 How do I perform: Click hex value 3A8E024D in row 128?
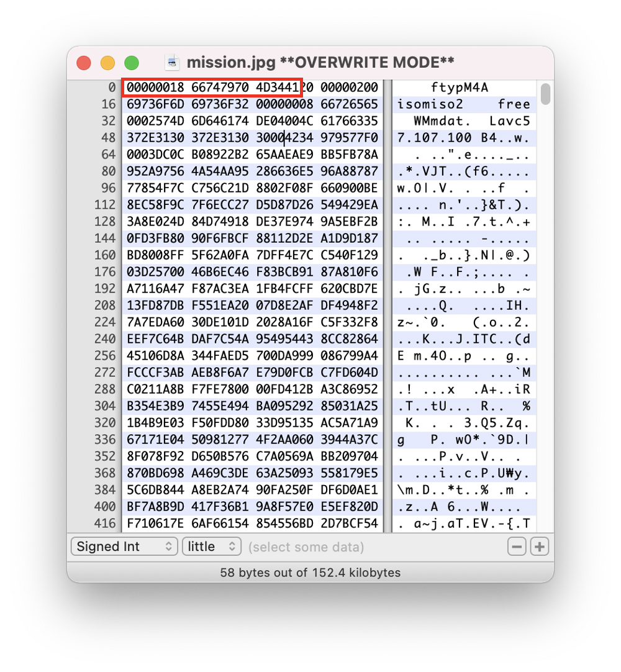[155, 222]
